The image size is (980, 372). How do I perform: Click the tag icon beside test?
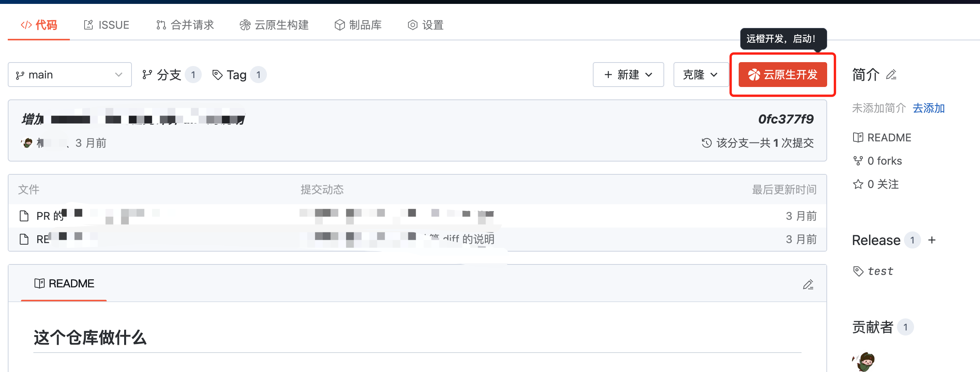click(x=858, y=271)
